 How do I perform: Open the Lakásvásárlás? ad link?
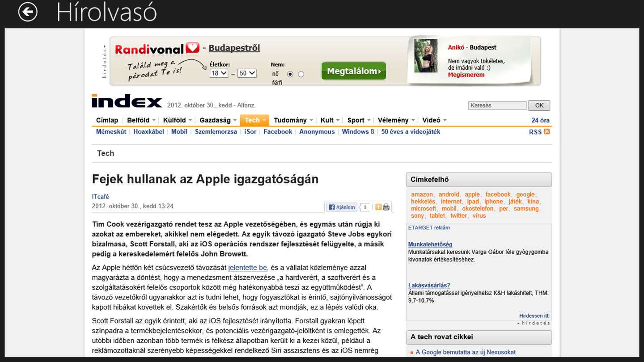(x=429, y=286)
